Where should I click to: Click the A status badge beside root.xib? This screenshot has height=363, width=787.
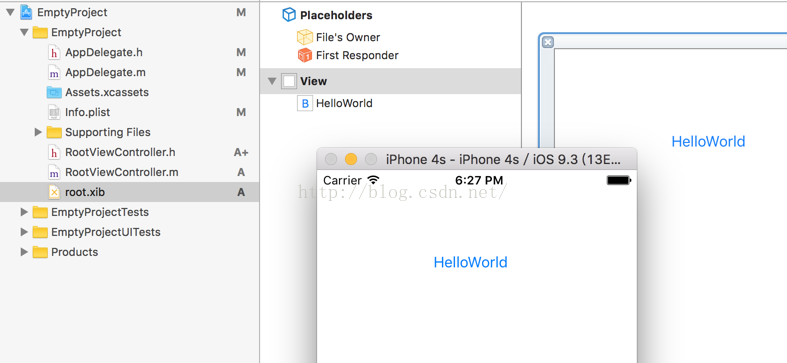(241, 192)
